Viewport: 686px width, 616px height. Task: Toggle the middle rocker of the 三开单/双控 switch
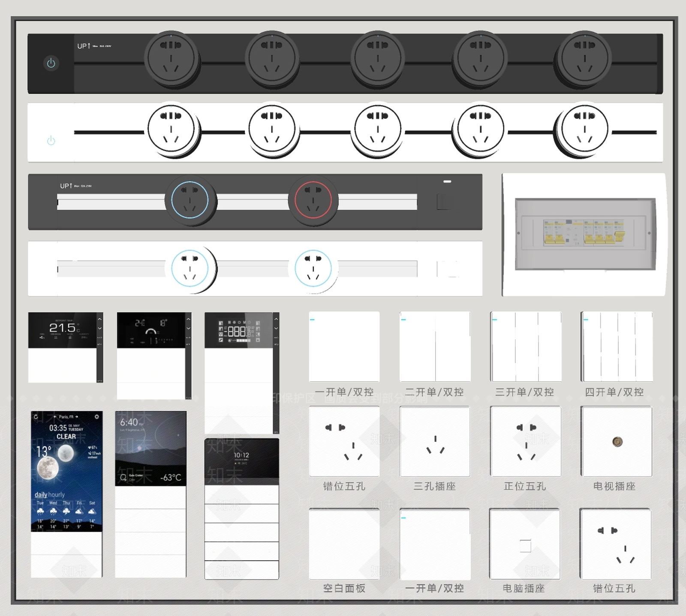coord(527,347)
